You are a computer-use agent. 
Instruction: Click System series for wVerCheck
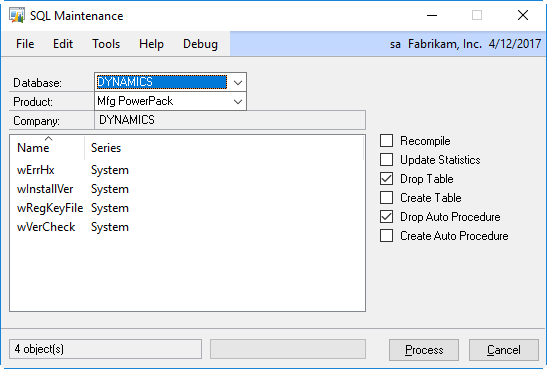[x=110, y=227]
